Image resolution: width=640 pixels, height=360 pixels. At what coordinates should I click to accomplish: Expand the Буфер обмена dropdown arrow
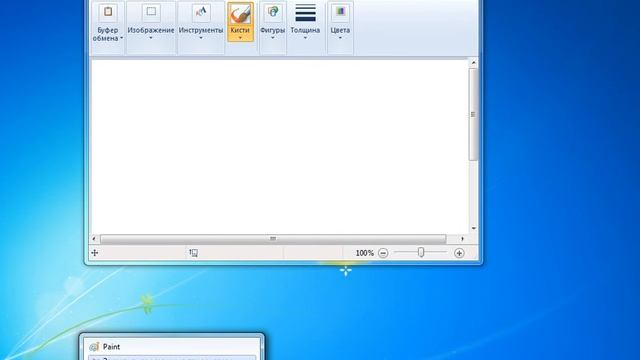[x=122, y=38]
